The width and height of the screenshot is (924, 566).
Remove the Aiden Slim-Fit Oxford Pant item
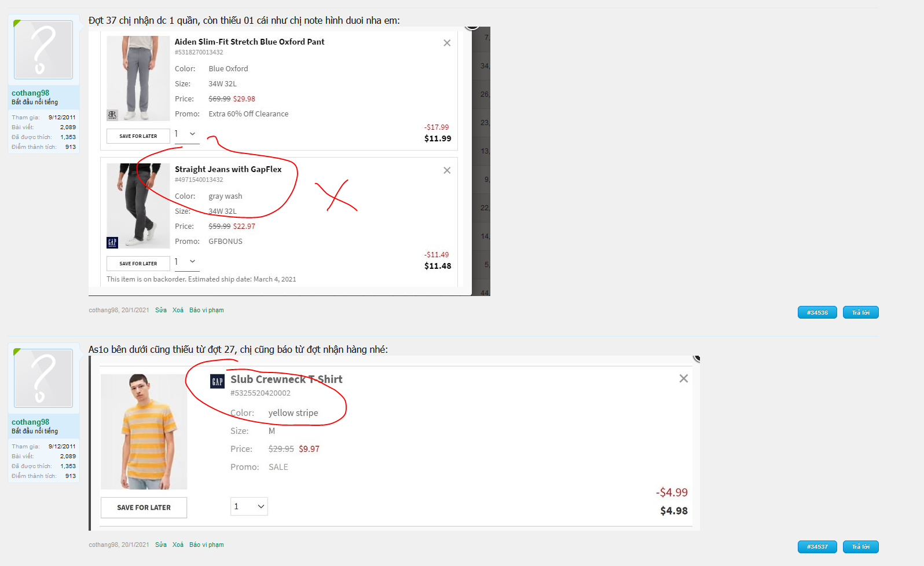(446, 43)
